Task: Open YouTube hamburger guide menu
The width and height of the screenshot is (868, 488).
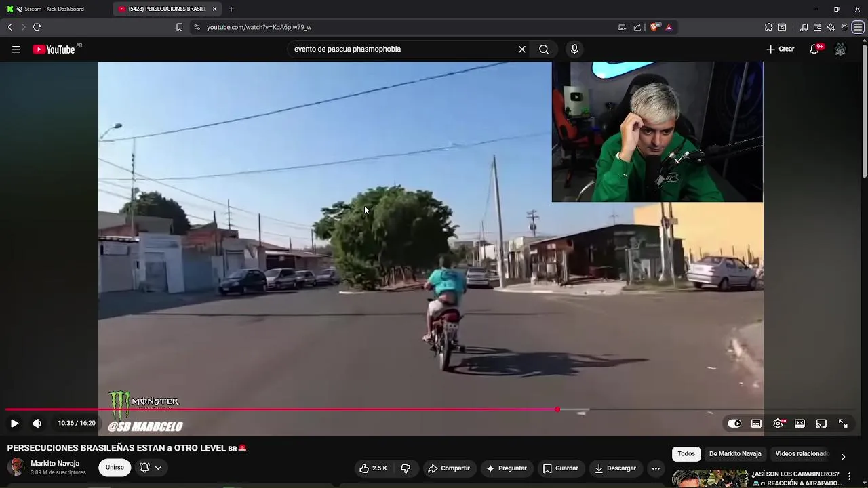Action: [x=16, y=49]
